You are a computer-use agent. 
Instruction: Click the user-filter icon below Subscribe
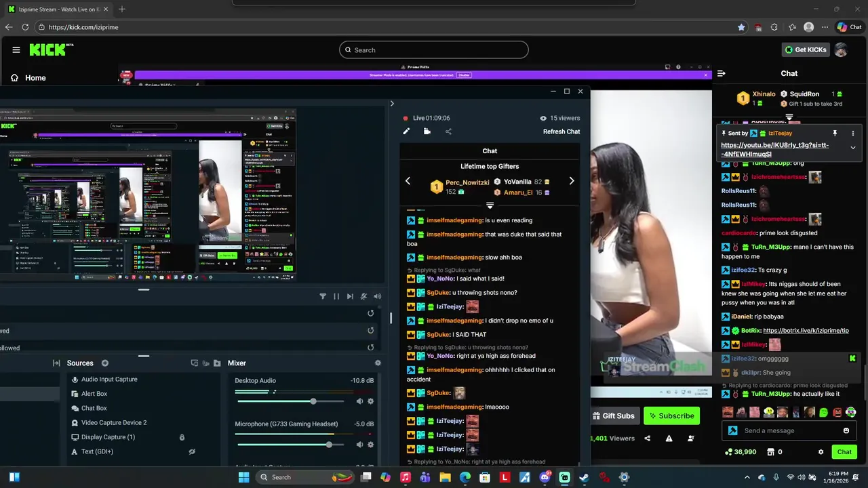pos(691,439)
